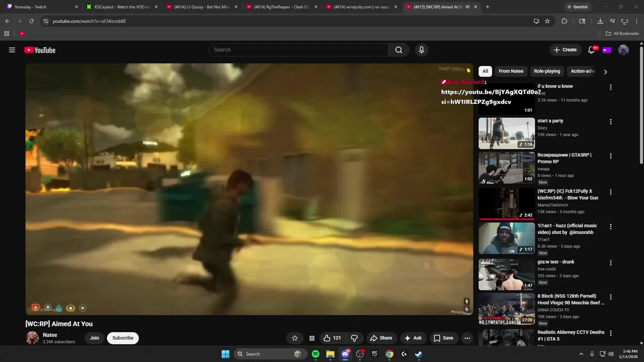644x362 pixels.
Task: Open options for 'start a party' video
Action: coord(611,122)
